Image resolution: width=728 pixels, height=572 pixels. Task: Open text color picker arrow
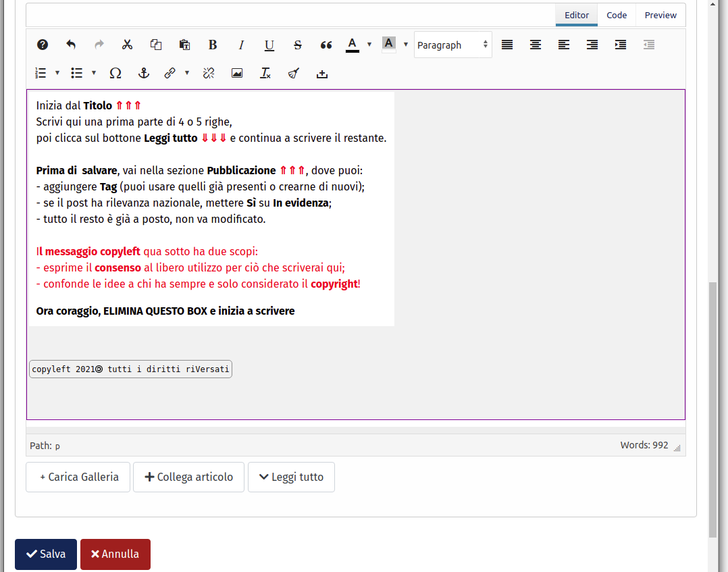coord(369,45)
